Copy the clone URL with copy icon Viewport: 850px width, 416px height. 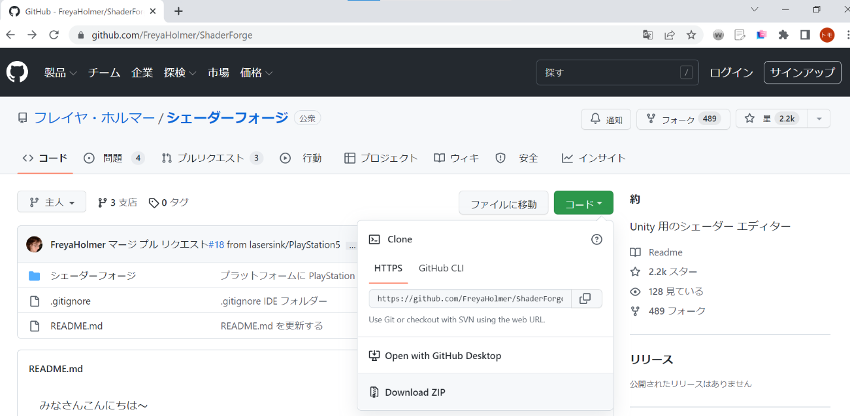(x=585, y=299)
